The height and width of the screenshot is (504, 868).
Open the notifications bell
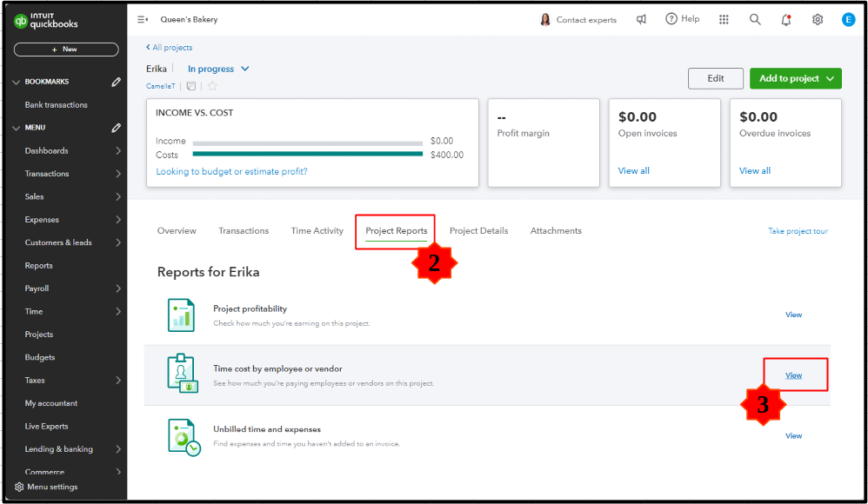(x=786, y=20)
